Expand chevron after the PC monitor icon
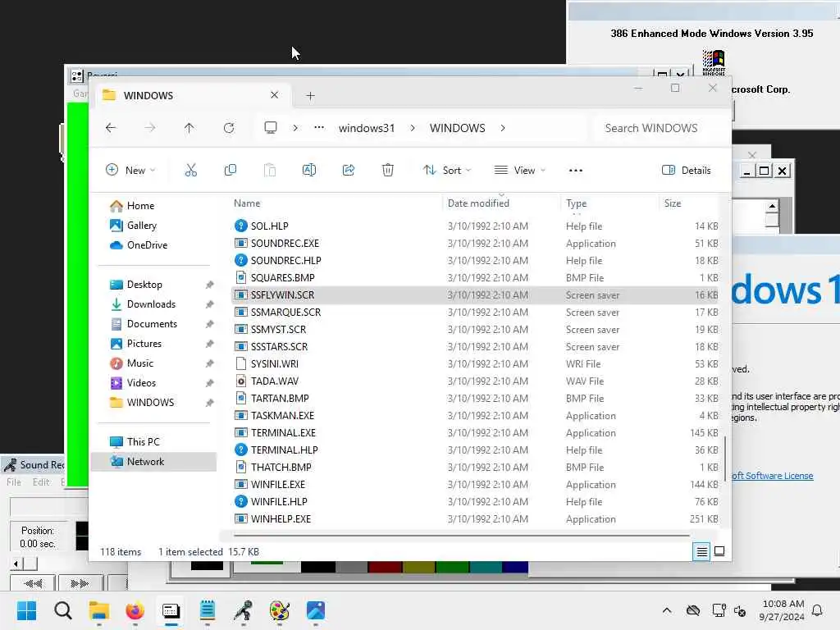840x630 pixels. coord(295,128)
